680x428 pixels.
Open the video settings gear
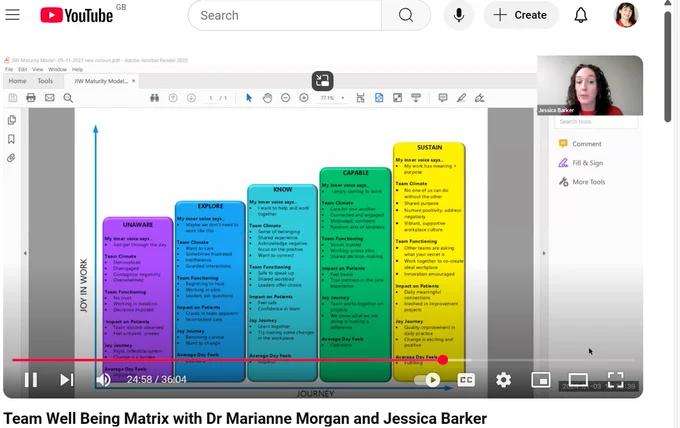pos(503,380)
